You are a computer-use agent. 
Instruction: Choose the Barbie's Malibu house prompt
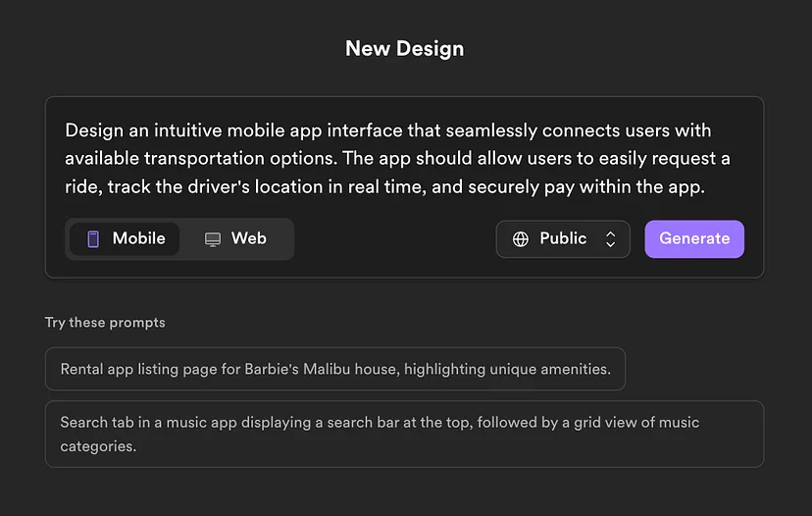coord(335,369)
